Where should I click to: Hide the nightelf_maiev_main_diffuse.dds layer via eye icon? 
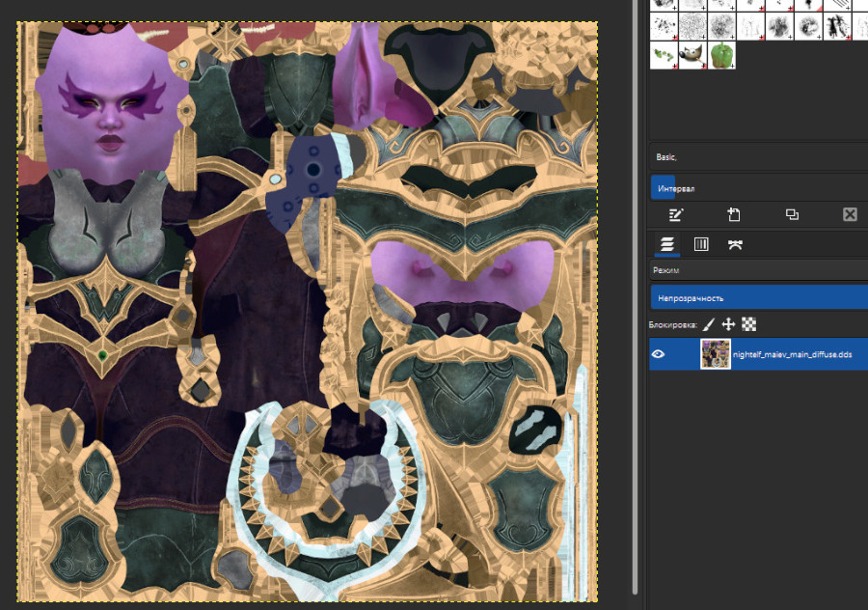pos(658,354)
